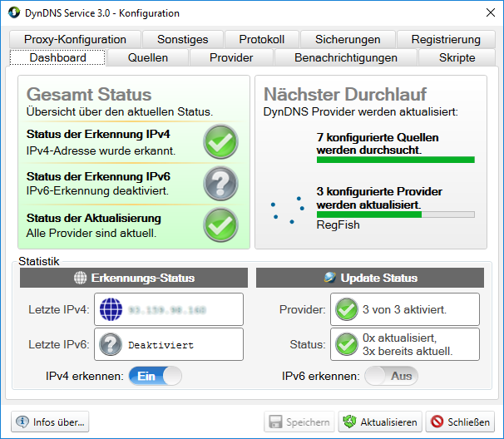Click the Provider update progress bar
The width and height of the screenshot is (504, 439).
[396, 215]
